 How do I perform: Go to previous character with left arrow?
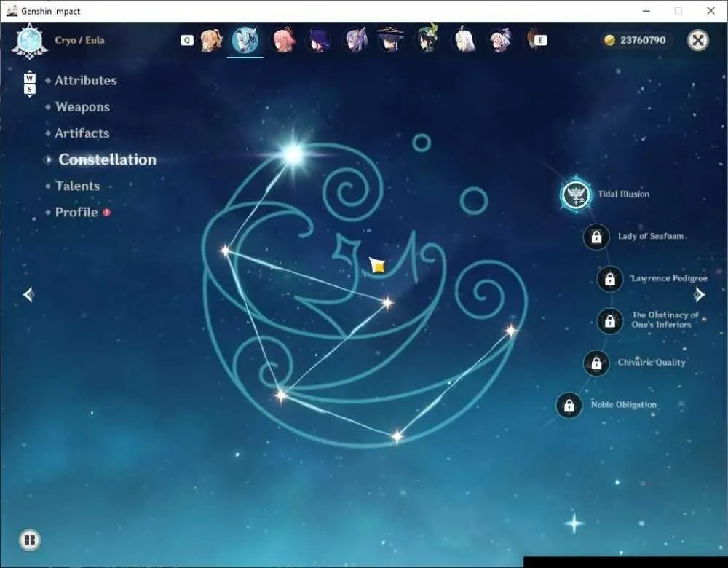[28, 294]
